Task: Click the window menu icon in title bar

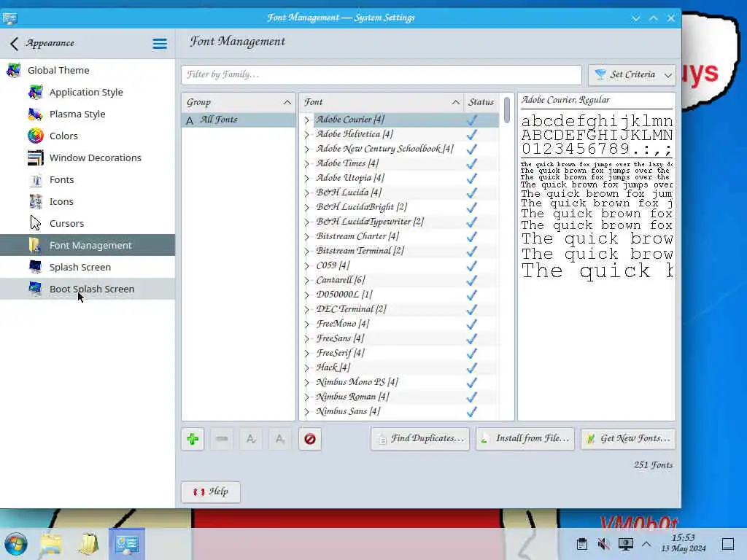Action: tap(9, 18)
